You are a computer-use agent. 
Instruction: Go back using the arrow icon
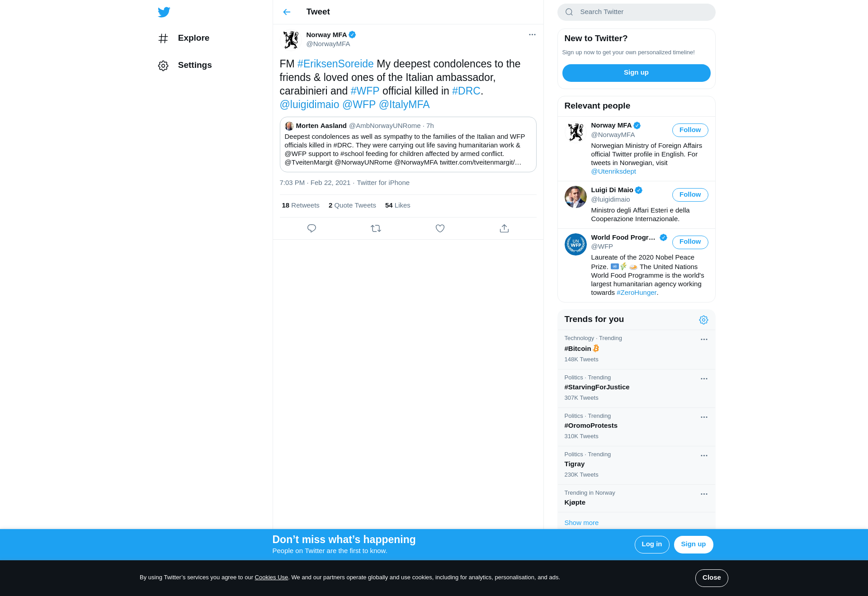click(287, 12)
